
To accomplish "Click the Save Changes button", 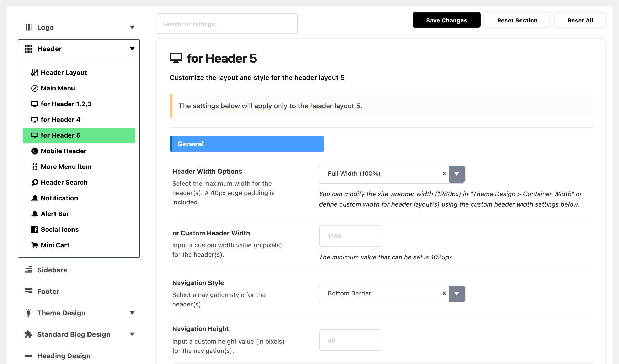I will tap(446, 20).
